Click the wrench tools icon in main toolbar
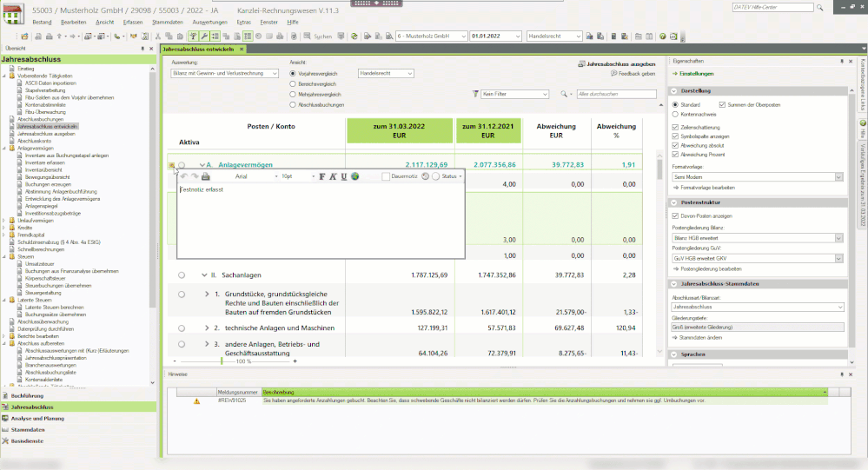The height and width of the screenshot is (470, 868). [x=203, y=36]
